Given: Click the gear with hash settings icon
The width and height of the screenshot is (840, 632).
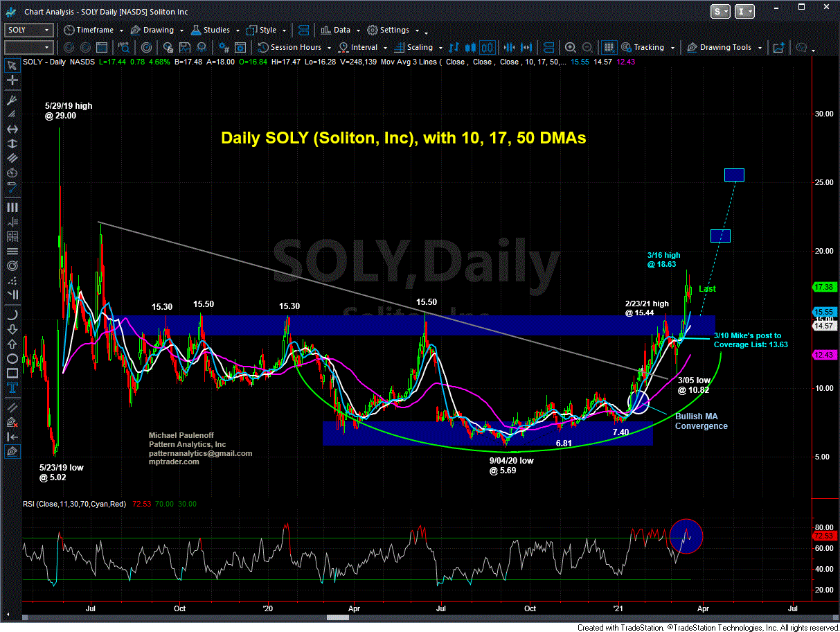Looking at the screenshot, I should click(224, 47).
